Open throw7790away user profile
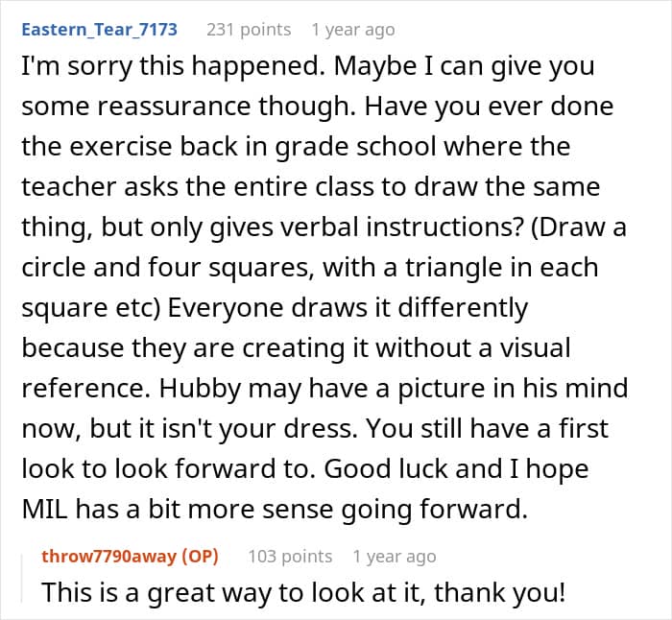The width and height of the screenshot is (672, 620). coord(108,557)
